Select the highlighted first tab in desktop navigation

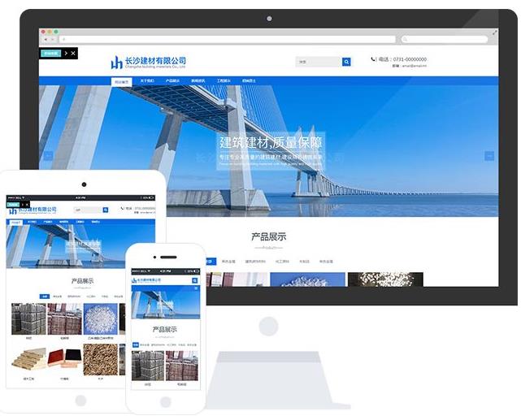coord(121,81)
